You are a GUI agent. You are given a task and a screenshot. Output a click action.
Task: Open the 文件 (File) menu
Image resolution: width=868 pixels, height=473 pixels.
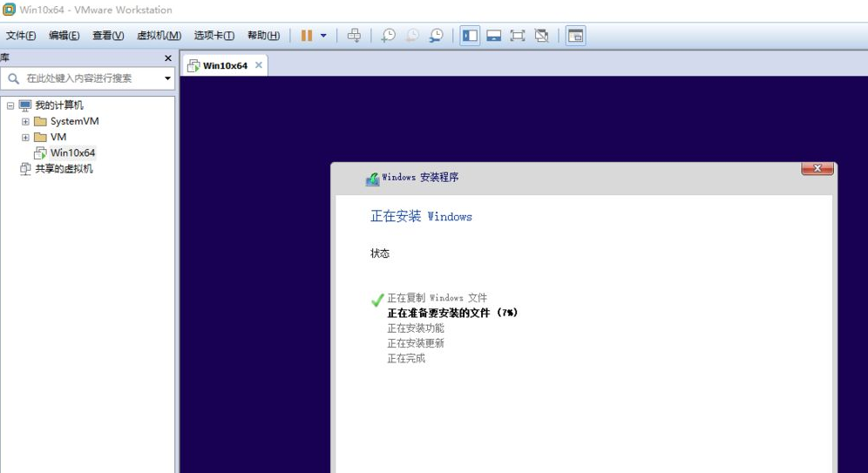[21, 36]
